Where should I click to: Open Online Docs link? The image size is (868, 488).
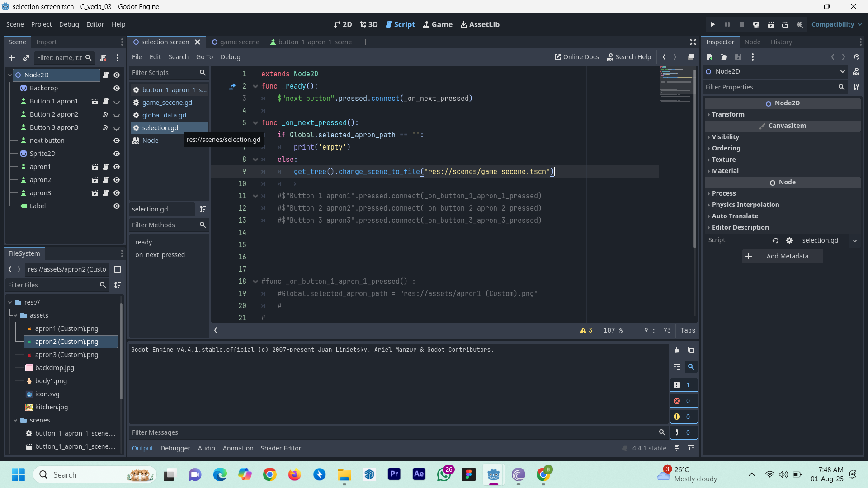(577, 57)
